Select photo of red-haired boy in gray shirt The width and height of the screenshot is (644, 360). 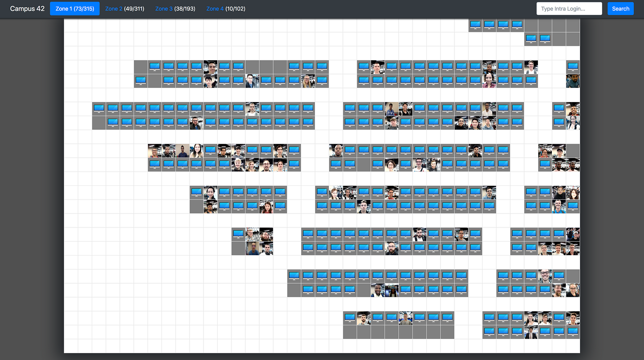(x=392, y=123)
